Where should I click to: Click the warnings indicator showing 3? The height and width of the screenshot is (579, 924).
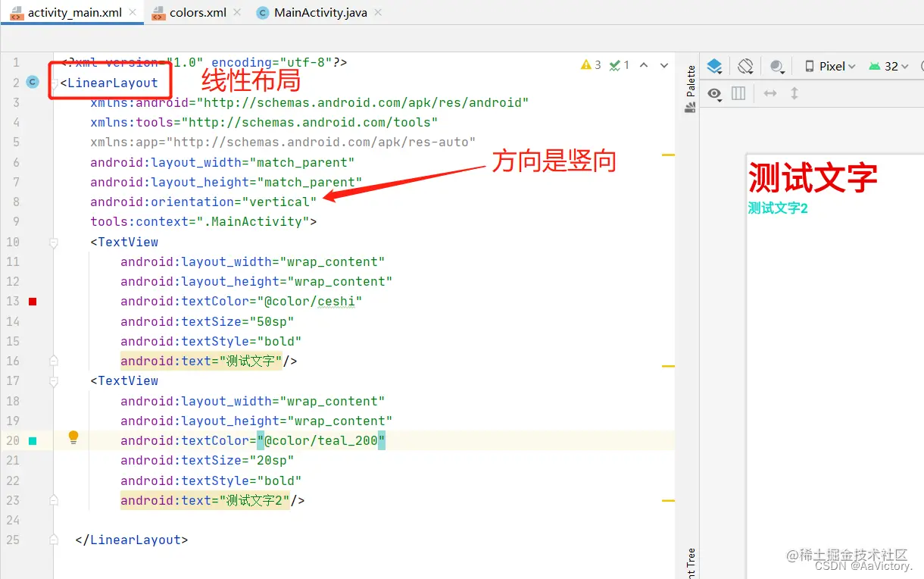coord(590,65)
